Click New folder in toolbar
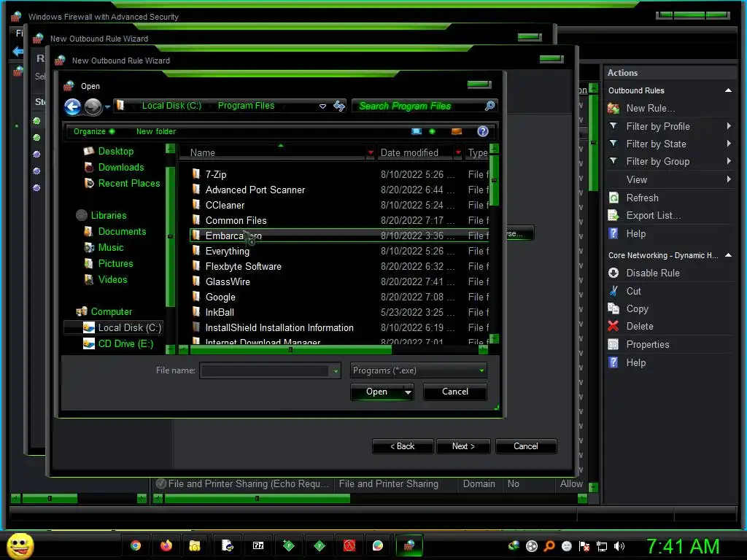 156,131
